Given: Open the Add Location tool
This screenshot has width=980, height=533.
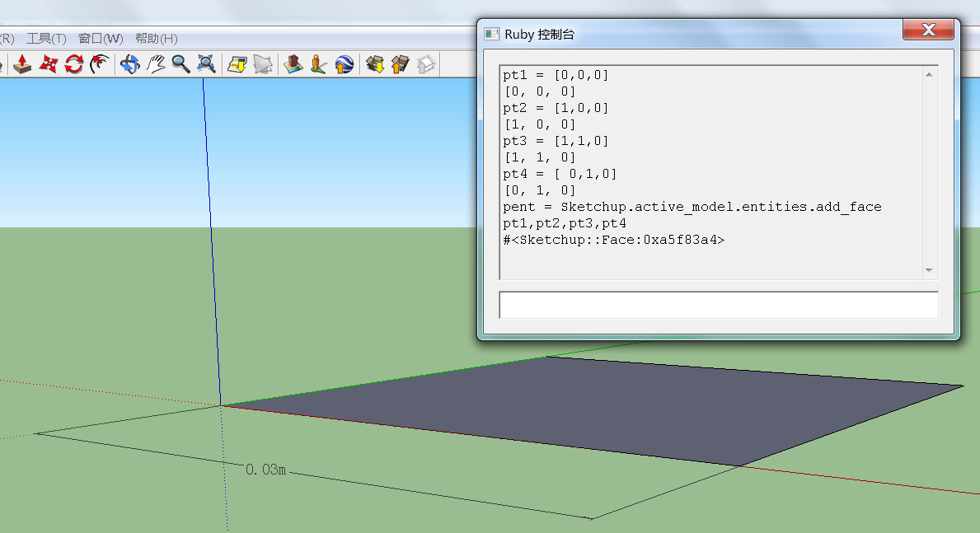Looking at the screenshot, I should click(x=237, y=64).
